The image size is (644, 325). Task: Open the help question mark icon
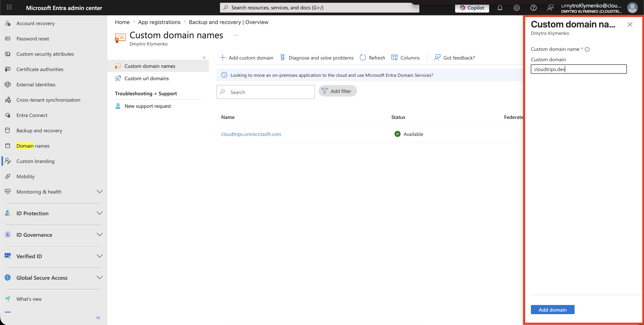pyautogui.click(x=533, y=8)
